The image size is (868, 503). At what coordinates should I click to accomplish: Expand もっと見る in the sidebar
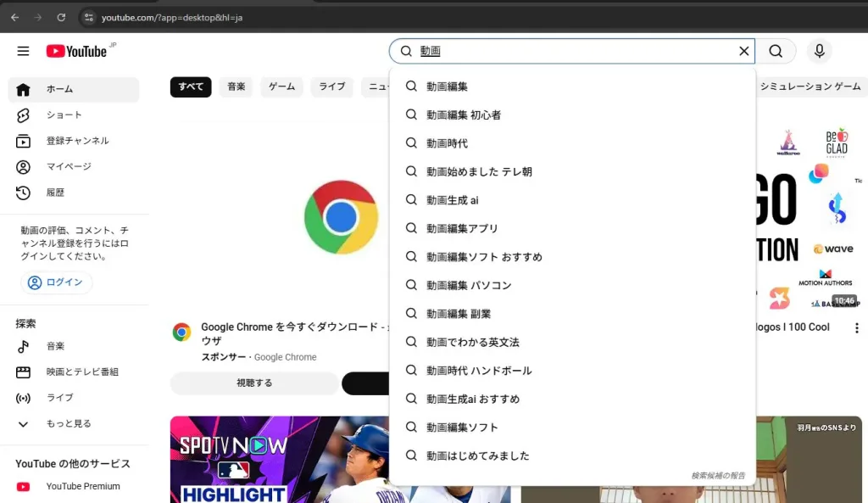pyautogui.click(x=74, y=424)
